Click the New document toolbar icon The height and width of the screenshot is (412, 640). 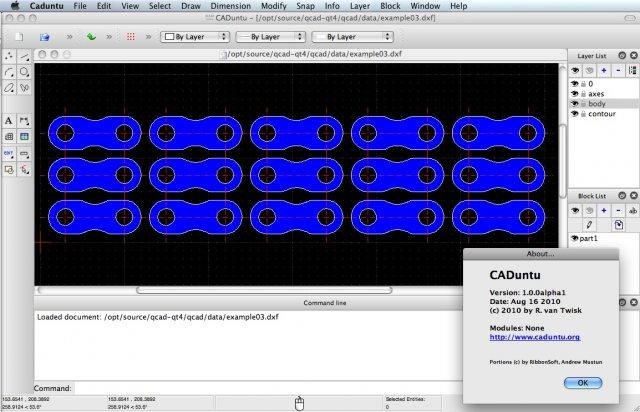[x=19, y=37]
